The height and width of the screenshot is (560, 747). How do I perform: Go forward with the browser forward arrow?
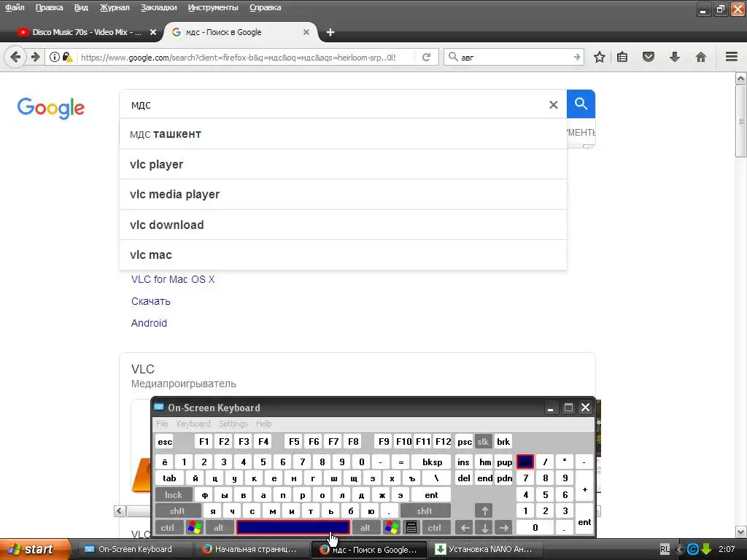point(35,57)
